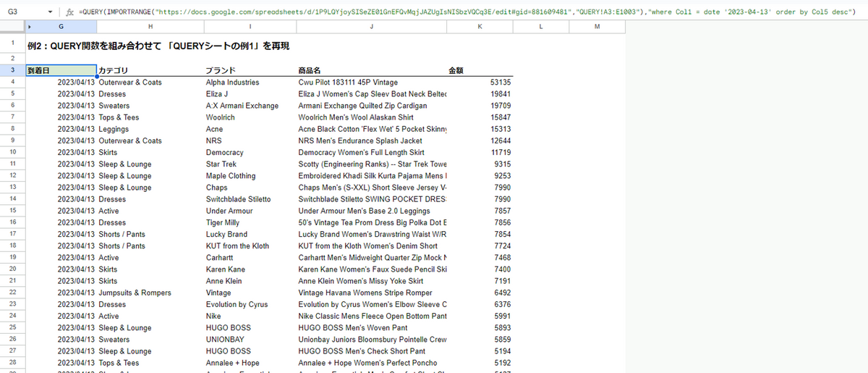The height and width of the screenshot is (373, 868).
Task: Click the Karen Kane brand cell
Action: click(250, 269)
